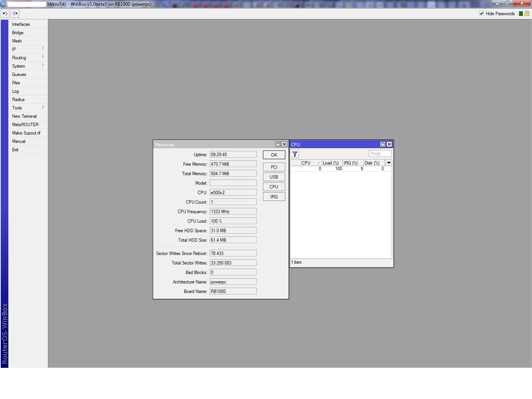
Task: Click the PCI button in Resources
Action: click(x=274, y=167)
